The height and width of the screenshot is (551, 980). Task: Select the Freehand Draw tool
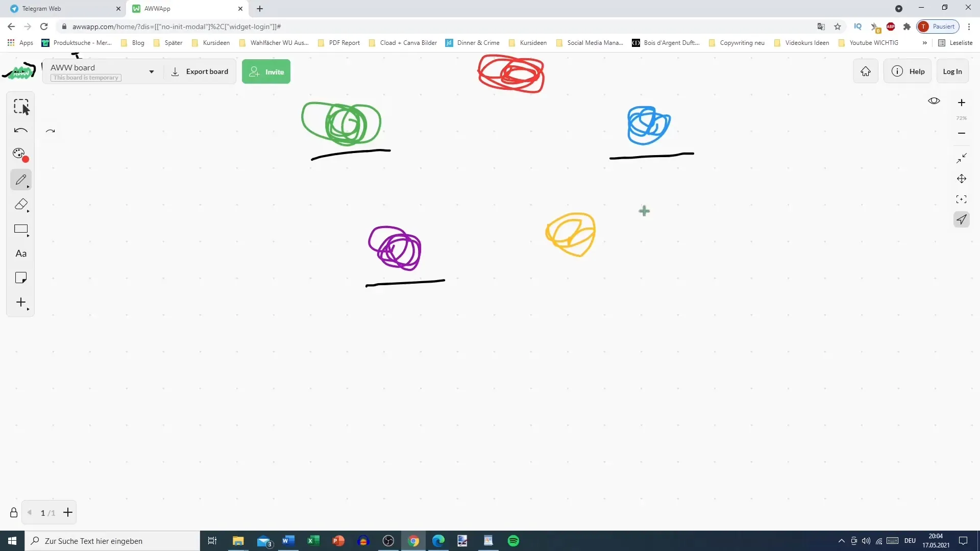(21, 180)
